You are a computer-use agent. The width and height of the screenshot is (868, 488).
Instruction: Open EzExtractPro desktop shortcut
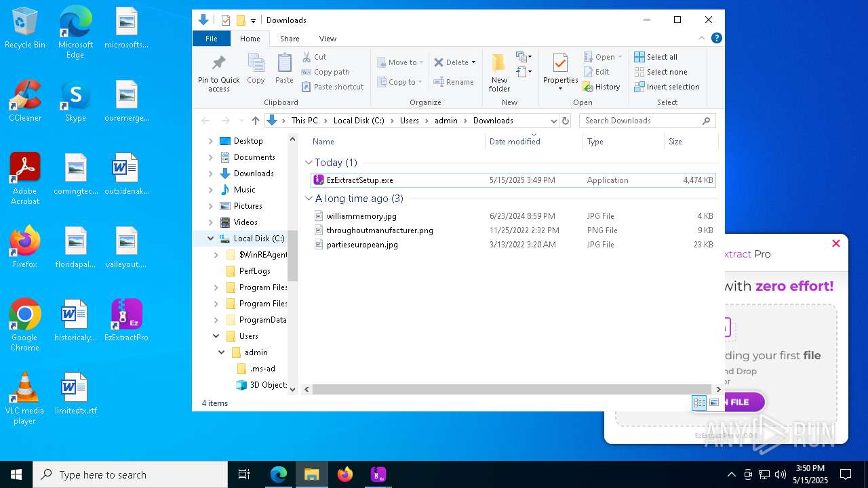[x=126, y=321]
